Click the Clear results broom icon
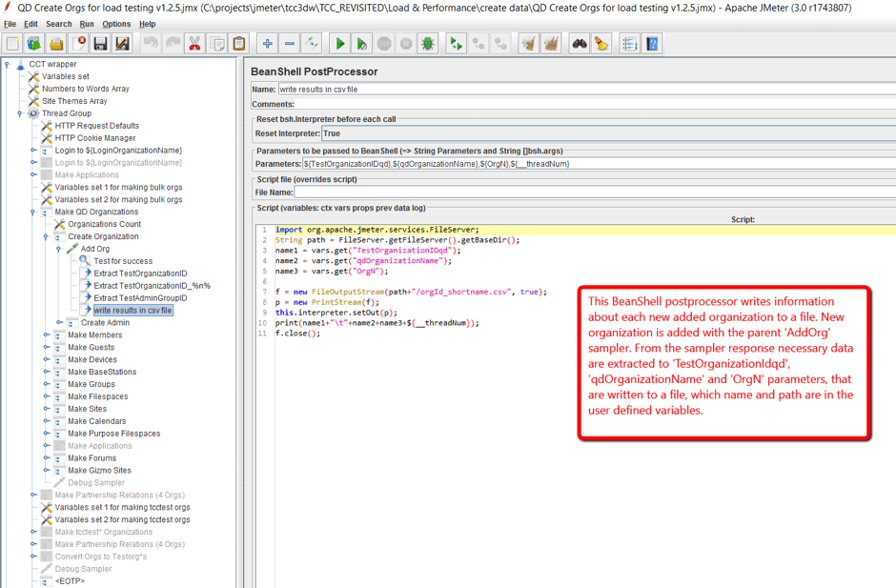Screen dimensions: 896x588 (529, 44)
